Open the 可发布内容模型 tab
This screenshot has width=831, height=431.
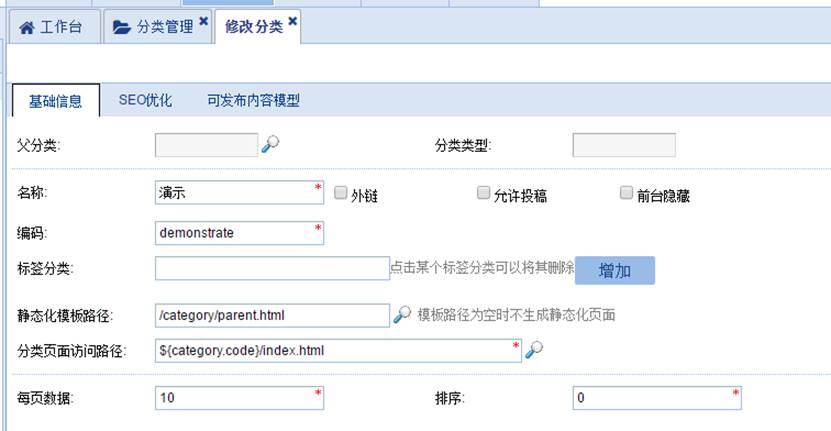coord(253,100)
